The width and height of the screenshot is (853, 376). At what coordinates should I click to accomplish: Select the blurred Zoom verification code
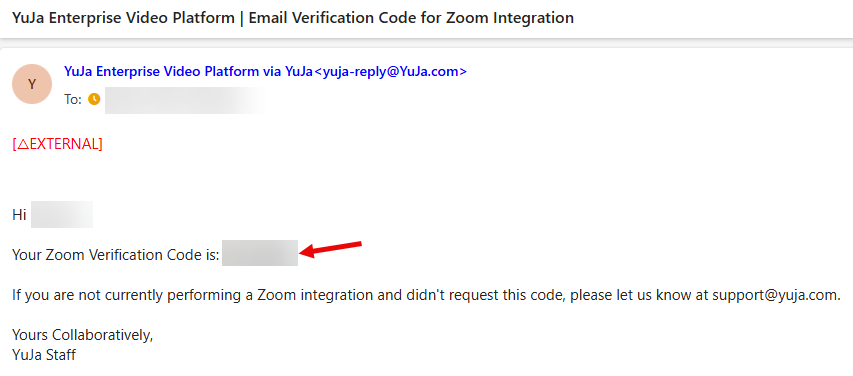click(260, 253)
